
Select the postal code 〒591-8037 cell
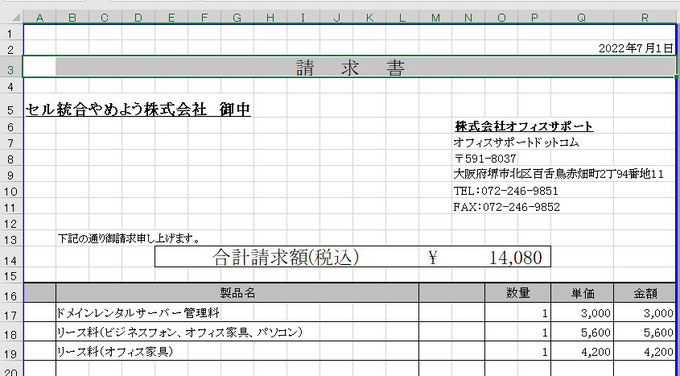(x=485, y=158)
